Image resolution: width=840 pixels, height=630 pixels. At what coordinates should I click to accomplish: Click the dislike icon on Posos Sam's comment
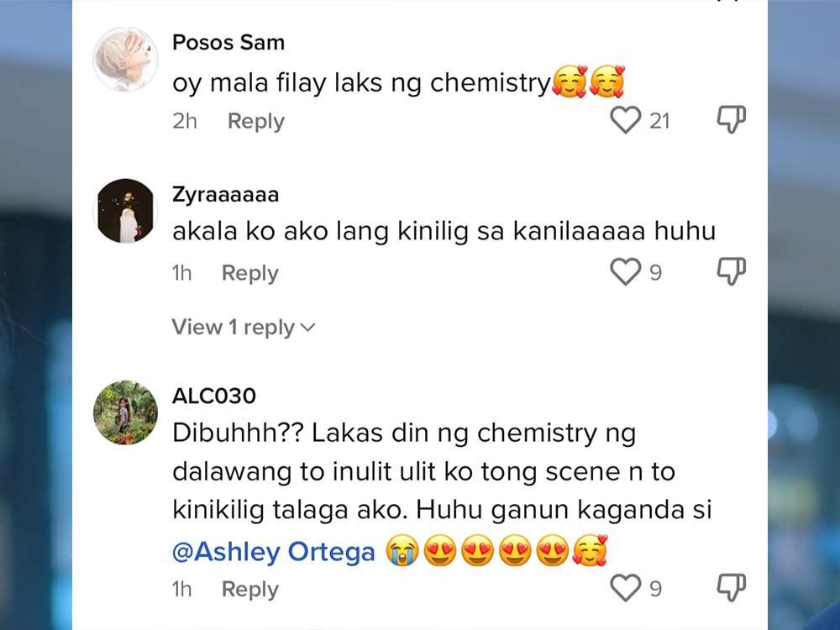click(x=731, y=118)
